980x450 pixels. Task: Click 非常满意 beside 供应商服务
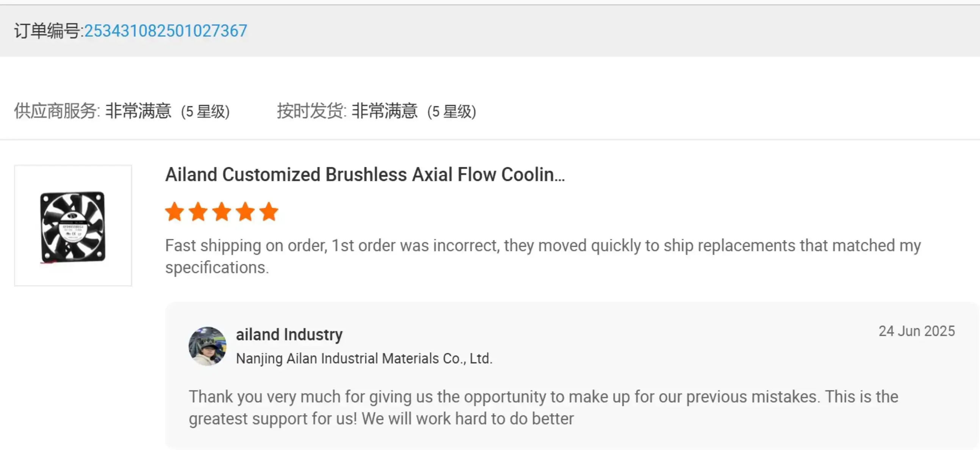(138, 111)
